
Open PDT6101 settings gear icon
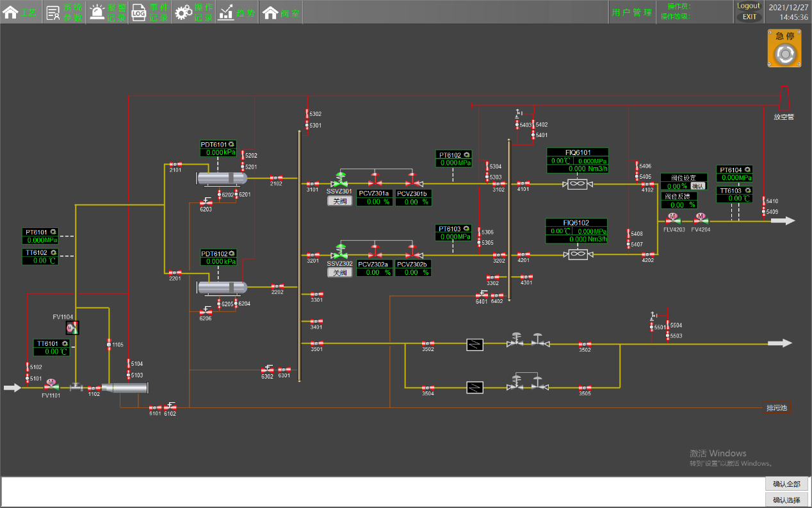click(x=231, y=145)
